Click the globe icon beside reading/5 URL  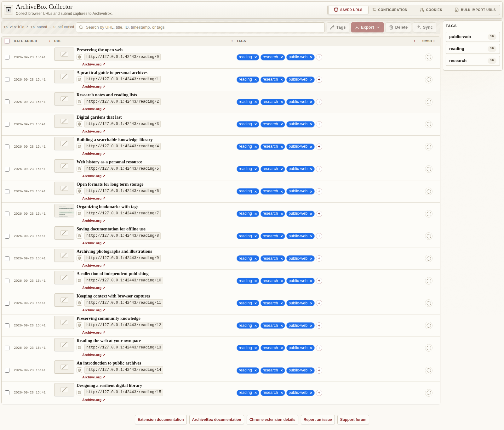tap(79, 169)
